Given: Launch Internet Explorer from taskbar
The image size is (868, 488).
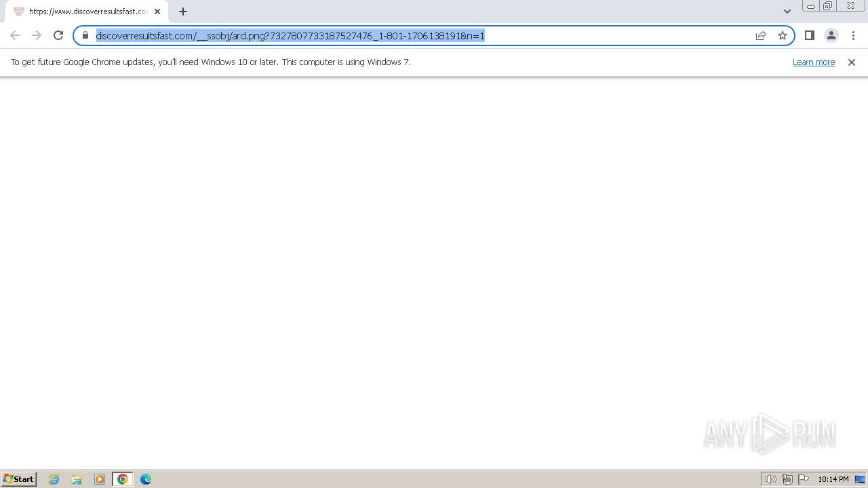Looking at the screenshot, I should pyautogui.click(x=54, y=479).
